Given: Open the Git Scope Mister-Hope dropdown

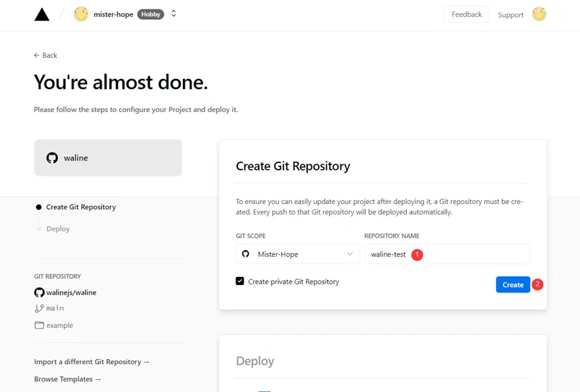Looking at the screenshot, I should pos(298,254).
